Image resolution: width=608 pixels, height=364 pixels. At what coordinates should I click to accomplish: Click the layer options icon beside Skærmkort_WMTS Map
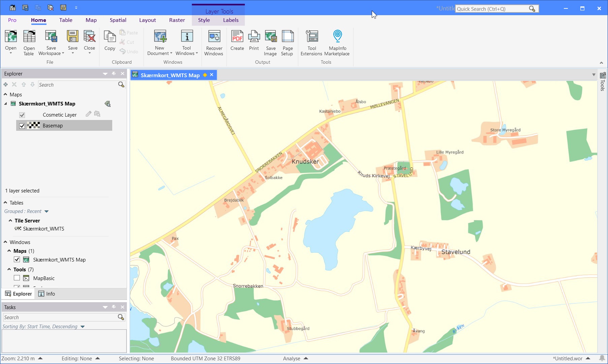click(108, 104)
